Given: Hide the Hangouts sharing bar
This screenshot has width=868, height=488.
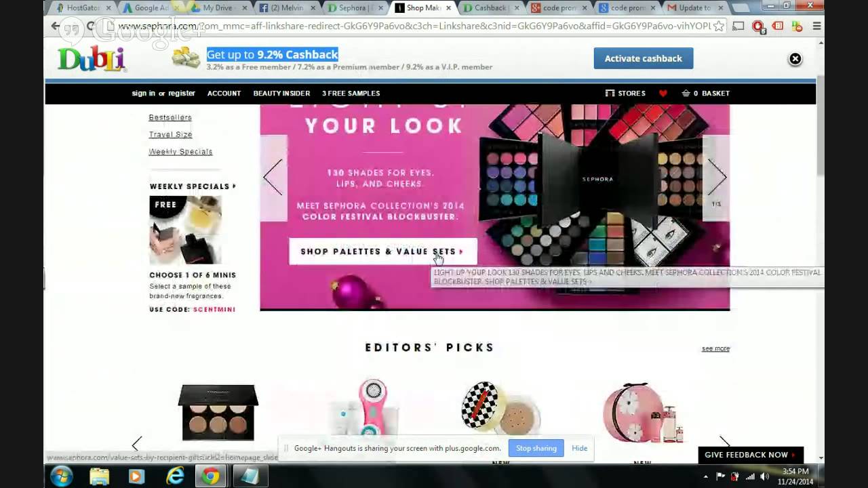Looking at the screenshot, I should pos(579,448).
